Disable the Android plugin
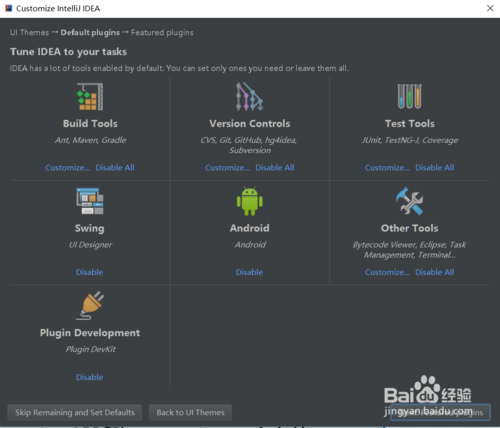The height and width of the screenshot is (428, 500). click(x=249, y=272)
